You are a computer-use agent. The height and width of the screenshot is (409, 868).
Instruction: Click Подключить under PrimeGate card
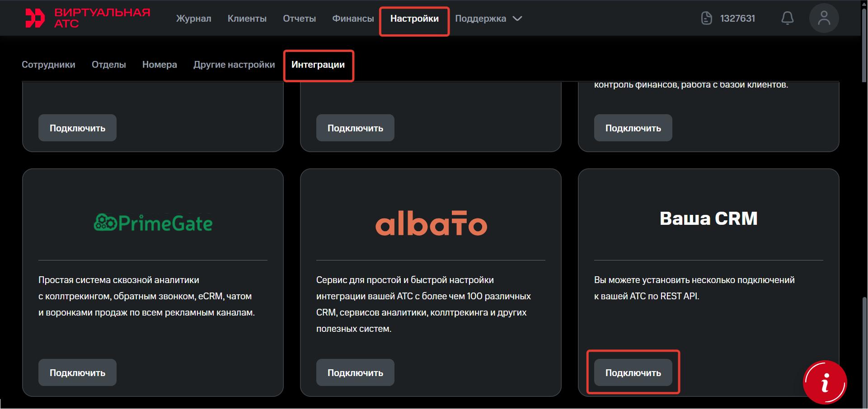click(x=77, y=372)
